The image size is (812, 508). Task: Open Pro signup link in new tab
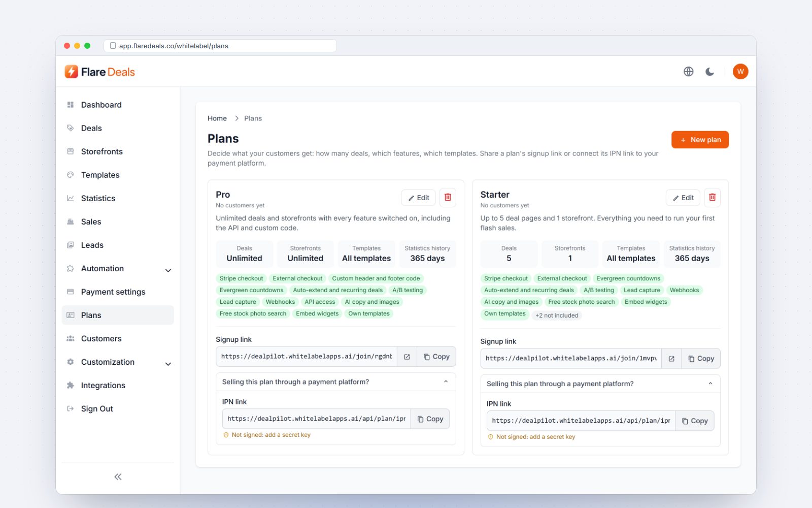407,357
